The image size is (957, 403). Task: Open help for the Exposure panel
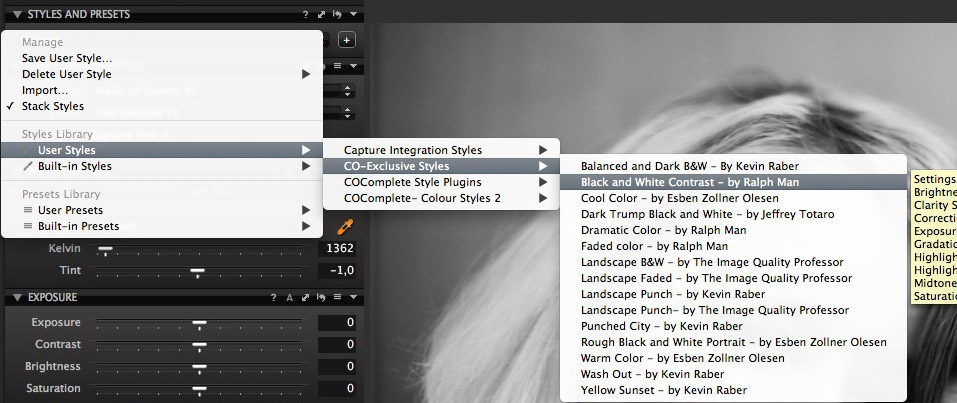[x=274, y=297]
